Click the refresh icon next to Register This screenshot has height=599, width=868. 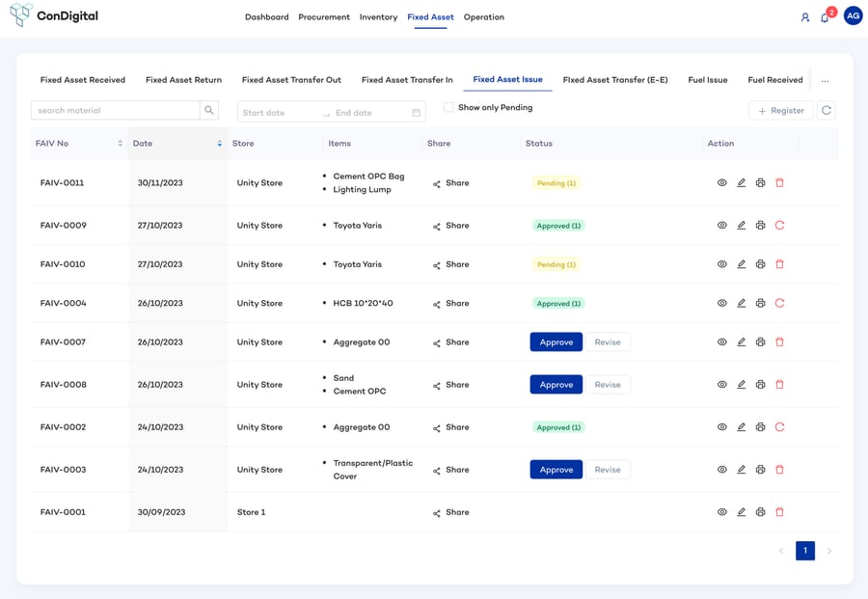[x=827, y=110]
